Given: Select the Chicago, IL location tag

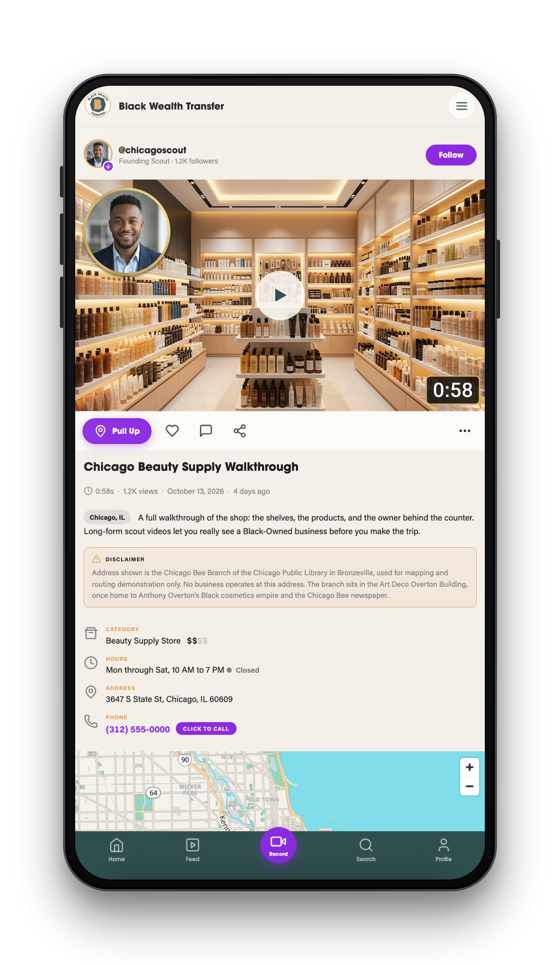Looking at the screenshot, I should point(107,517).
